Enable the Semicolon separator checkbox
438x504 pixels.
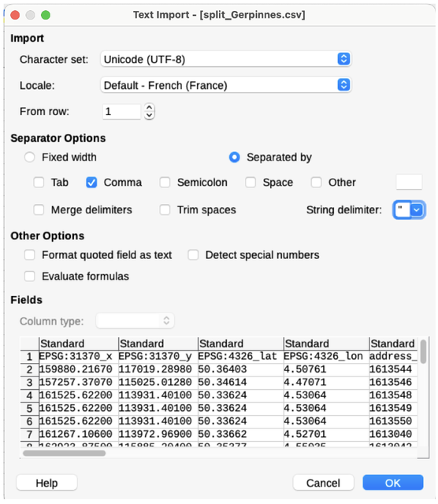[x=165, y=182]
